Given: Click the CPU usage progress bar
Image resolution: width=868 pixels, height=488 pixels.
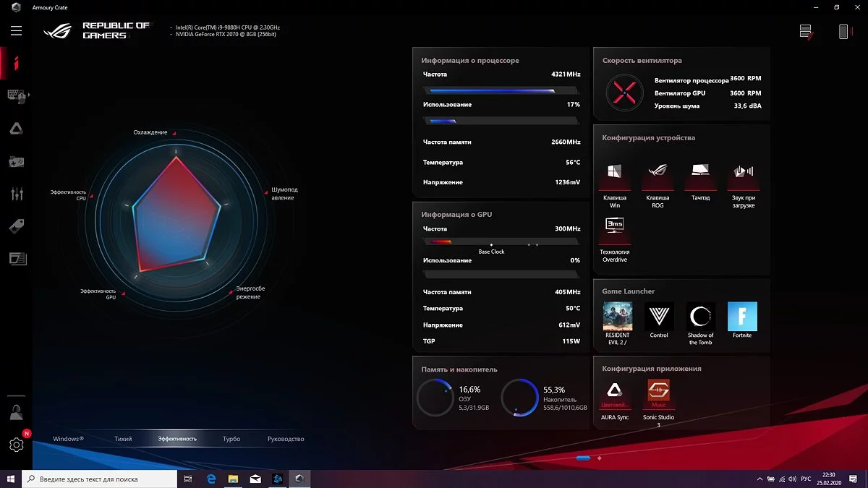Looking at the screenshot, I should click(x=501, y=121).
